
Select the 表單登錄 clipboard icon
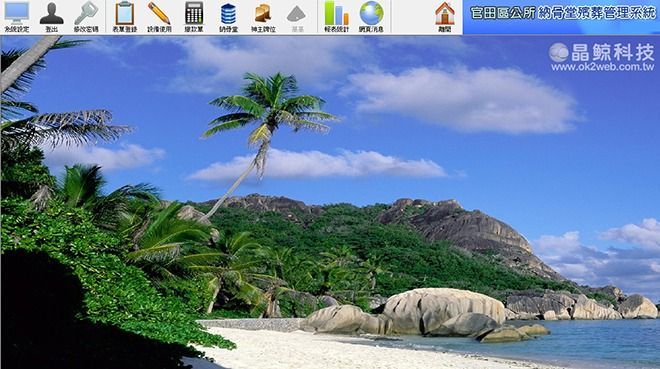tap(125, 17)
